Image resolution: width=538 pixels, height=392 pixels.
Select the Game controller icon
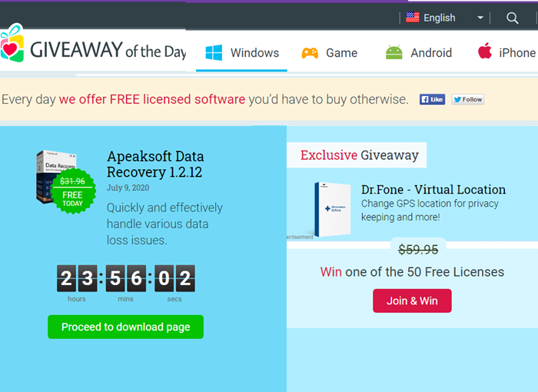click(310, 53)
